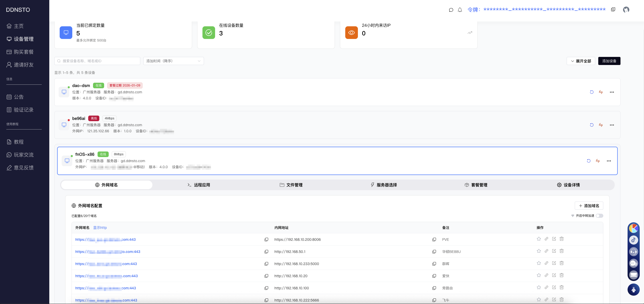Viewport: 644px width, 304px height.
Task: Select the be96ai device name
Action: (79, 118)
